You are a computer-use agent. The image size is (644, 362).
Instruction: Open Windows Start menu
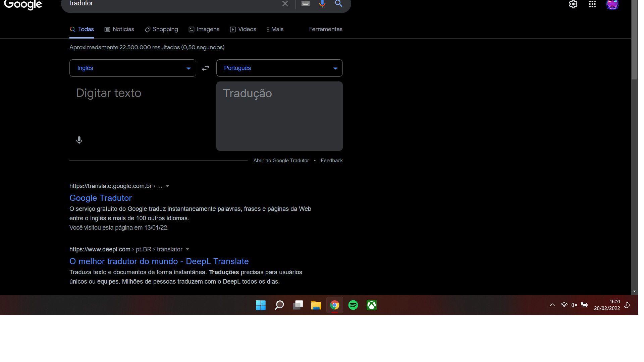click(261, 305)
